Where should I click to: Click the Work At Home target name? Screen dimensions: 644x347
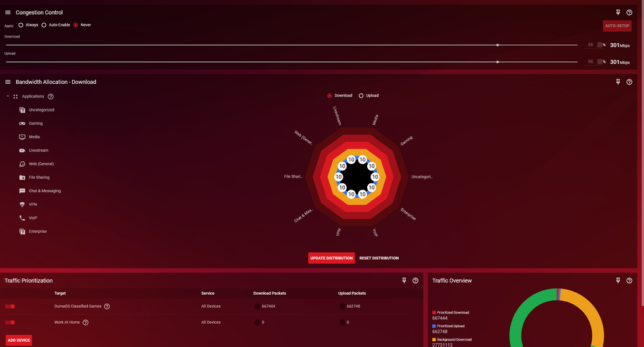tap(67, 322)
